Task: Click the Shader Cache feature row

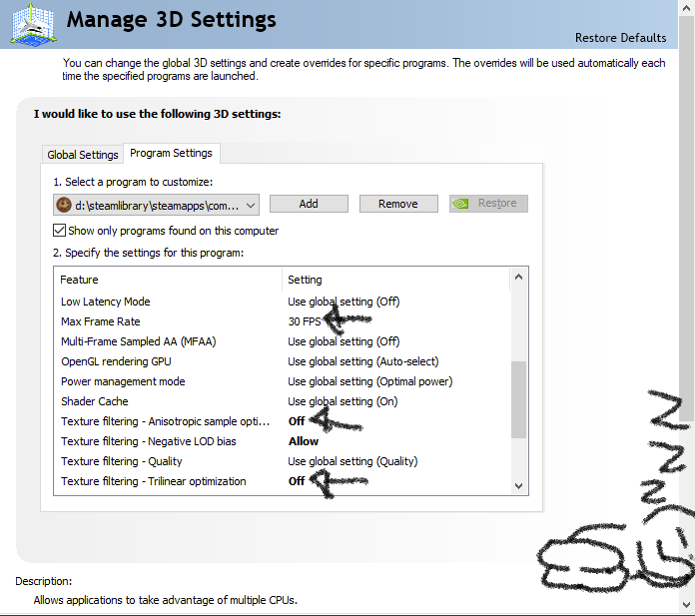Action: (97, 401)
